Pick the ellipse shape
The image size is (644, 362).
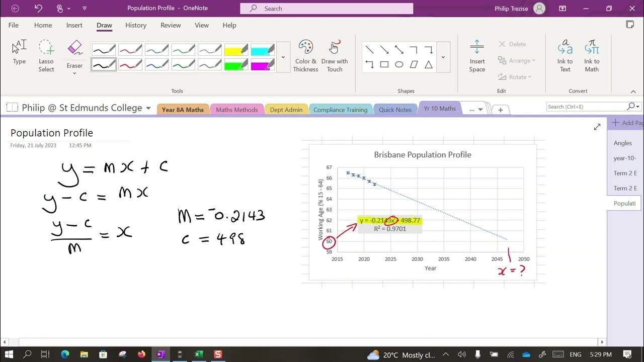[399, 64]
